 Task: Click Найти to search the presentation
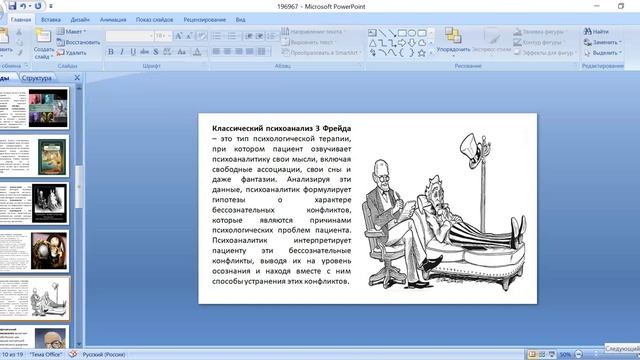(596, 31)
